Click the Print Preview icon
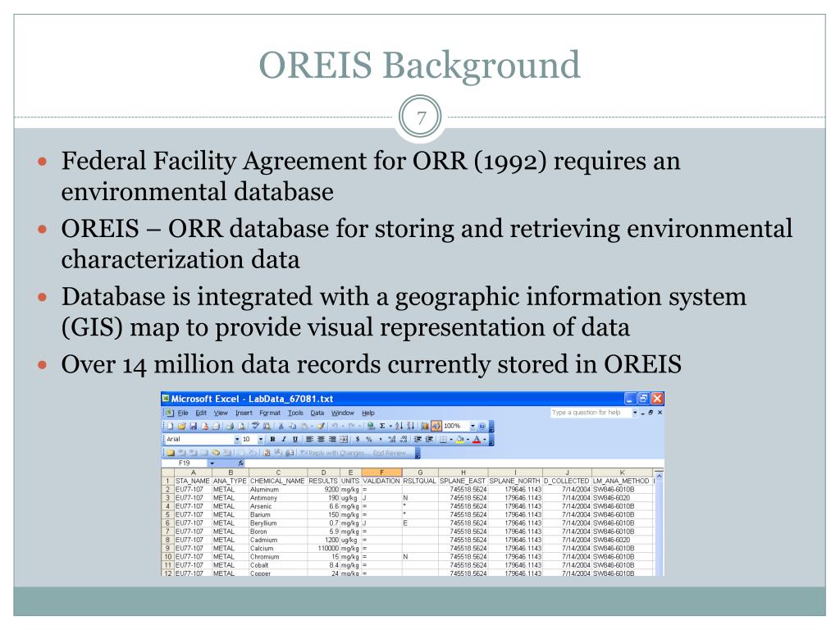 [242, 426]
